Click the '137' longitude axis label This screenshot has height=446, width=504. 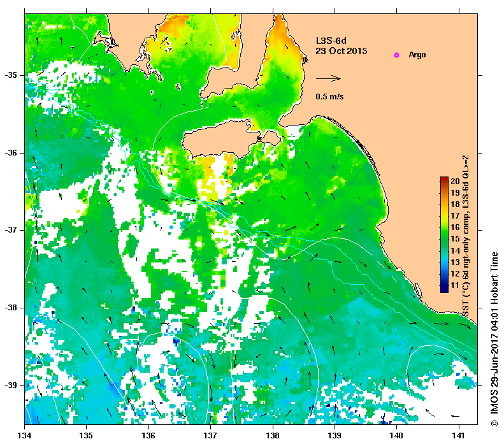pyautogui.click(x=210, y=436)
